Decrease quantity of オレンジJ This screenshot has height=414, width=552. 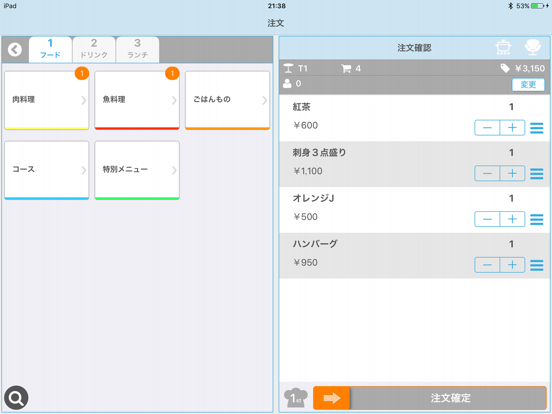click(x=487, y=219)
